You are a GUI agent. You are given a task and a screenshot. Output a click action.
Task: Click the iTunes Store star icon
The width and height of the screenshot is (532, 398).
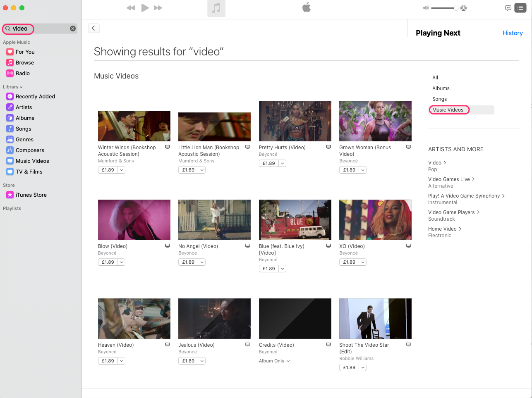point(10,195)
